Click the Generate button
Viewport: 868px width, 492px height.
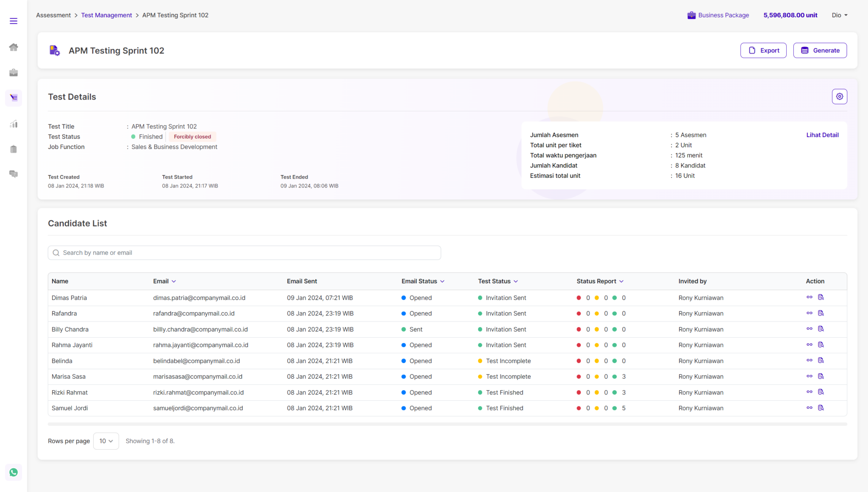(820, 50)
